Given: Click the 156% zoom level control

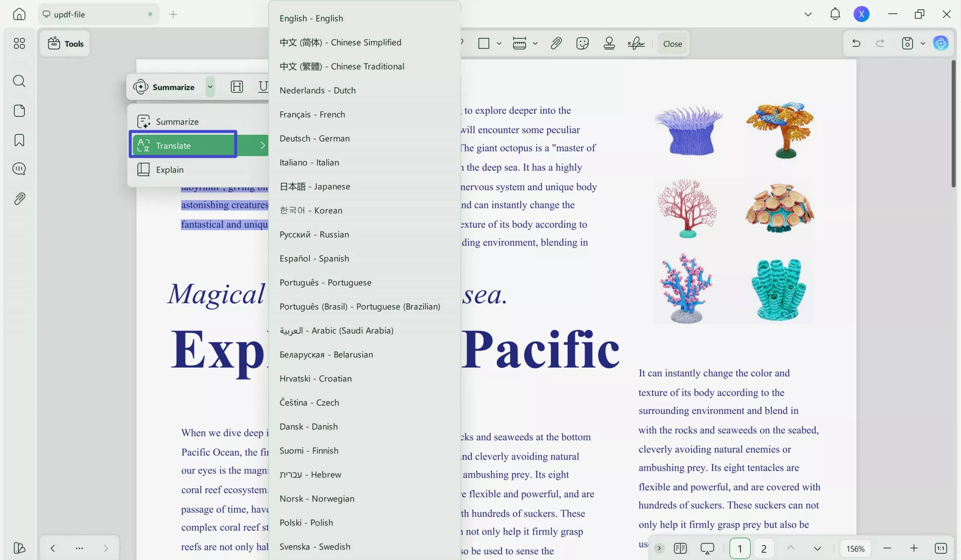Looking at the screenshot, I should tap(856, 548).
